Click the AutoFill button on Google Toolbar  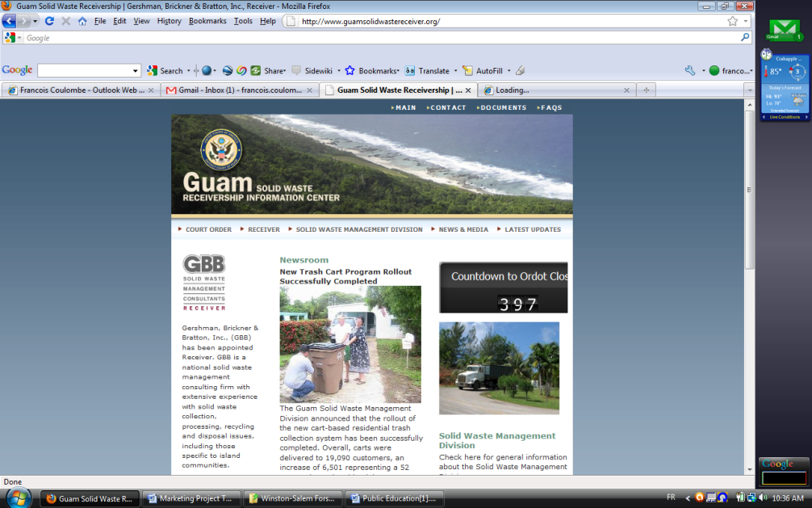pyautogui.click(x=483, y=70)
